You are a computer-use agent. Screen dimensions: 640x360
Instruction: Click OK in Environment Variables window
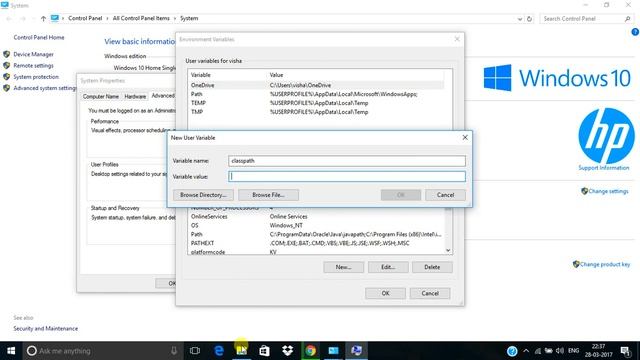click(385, 293)
